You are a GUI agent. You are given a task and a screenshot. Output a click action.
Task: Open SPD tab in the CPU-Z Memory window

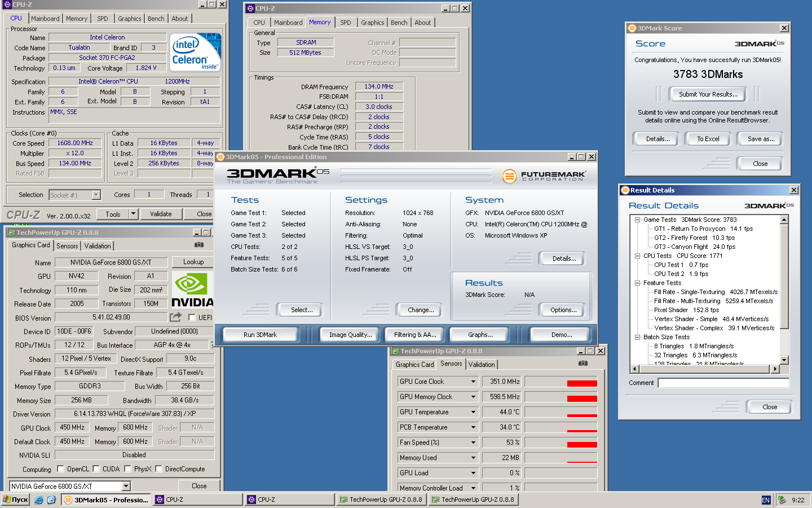[346, 23]
